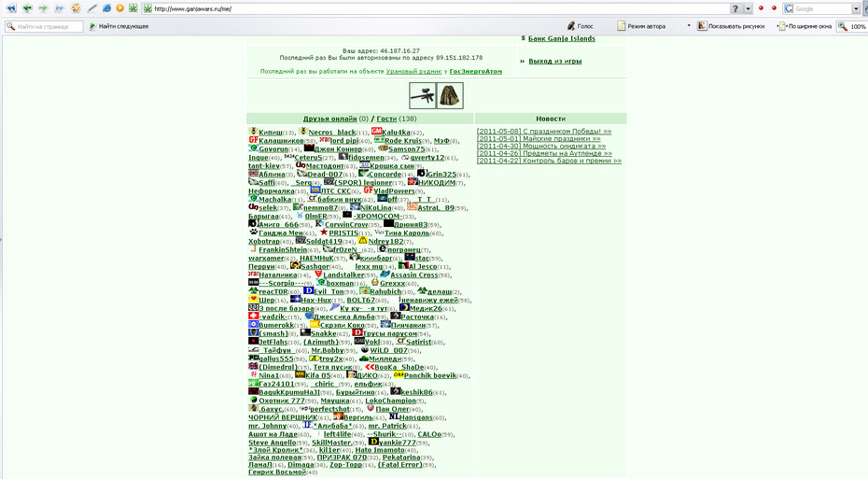Open news Майские праздники

539,139
